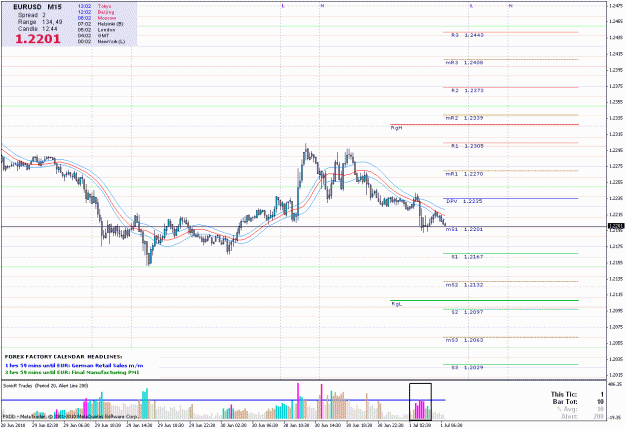Select the S1 1.2167 support label
This screenshot has width=625, height=429.
467,257
